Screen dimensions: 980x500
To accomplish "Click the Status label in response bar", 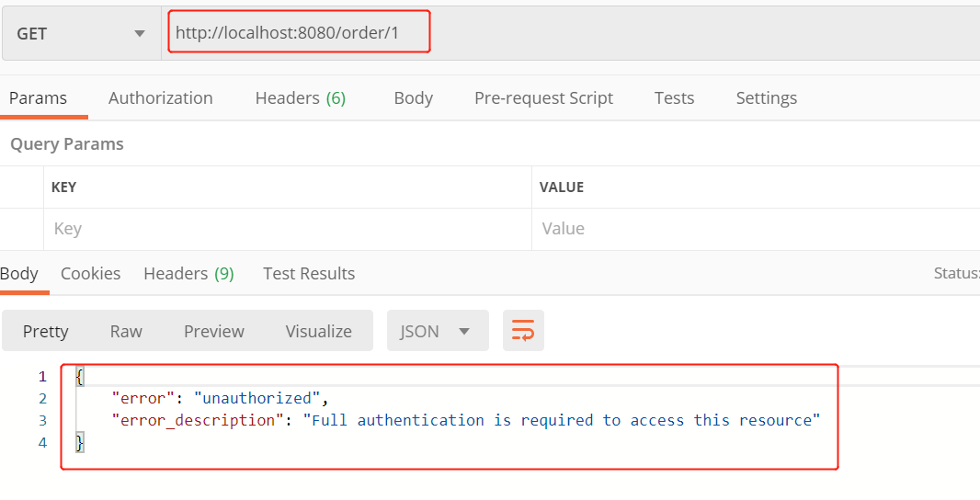I will pyautogui.click(x=956, y=273).
